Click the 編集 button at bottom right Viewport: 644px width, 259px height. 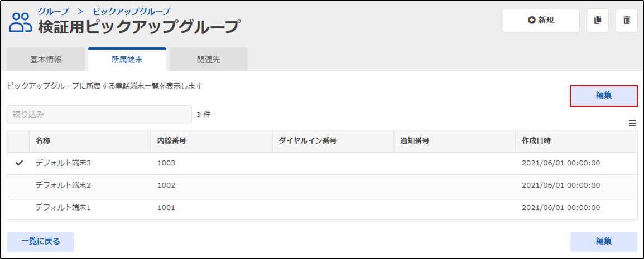[604, 241]
